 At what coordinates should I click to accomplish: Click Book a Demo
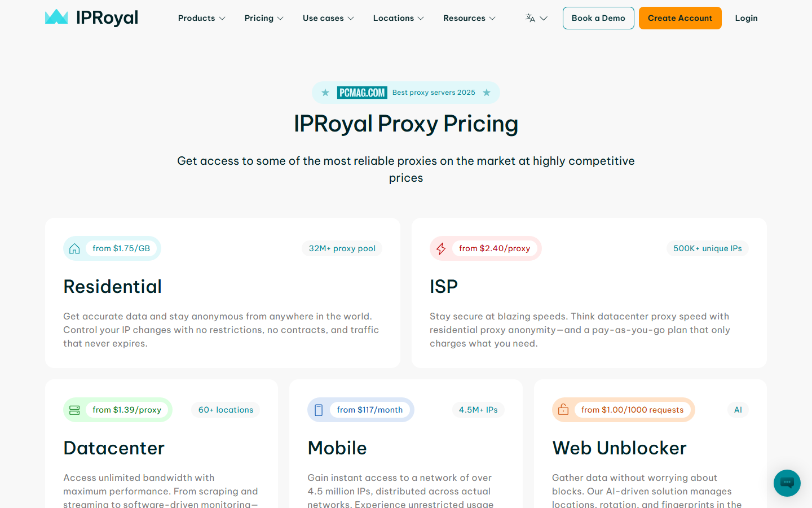point(598,18)
